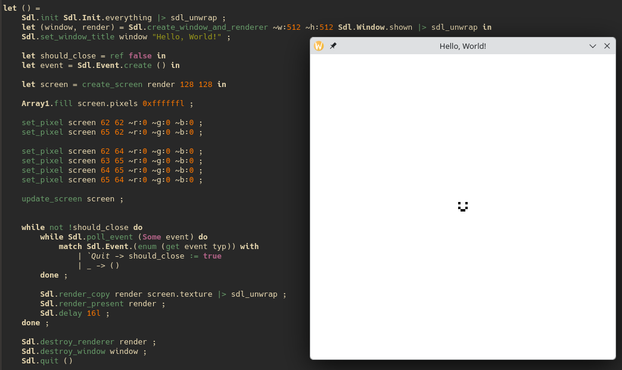
Task: Click Array1.fill in the code
Action: pyautogui.click(x=47, y=104)
